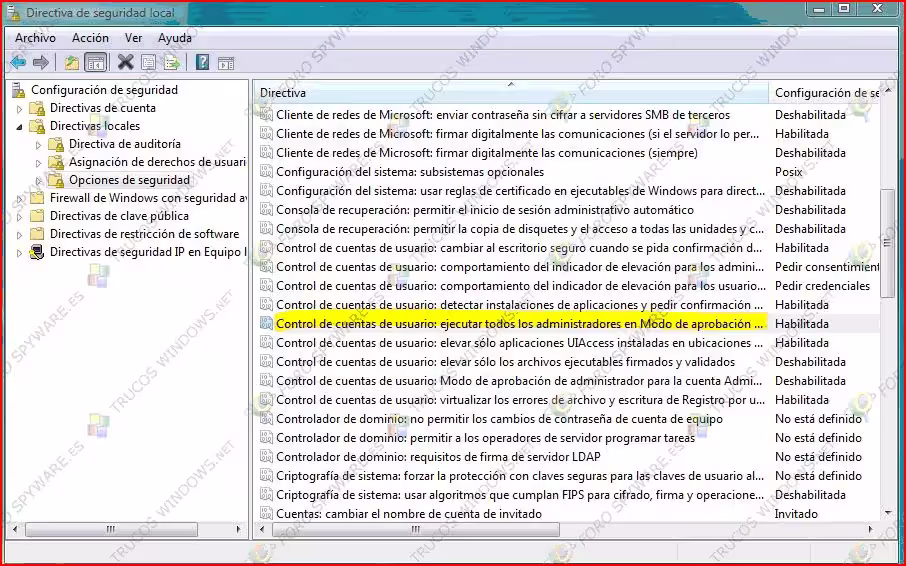Viewport: 906px width, 566px height.
Task: Click the Directivas de seguridad IP icon
Action: [x=37, y=252]
